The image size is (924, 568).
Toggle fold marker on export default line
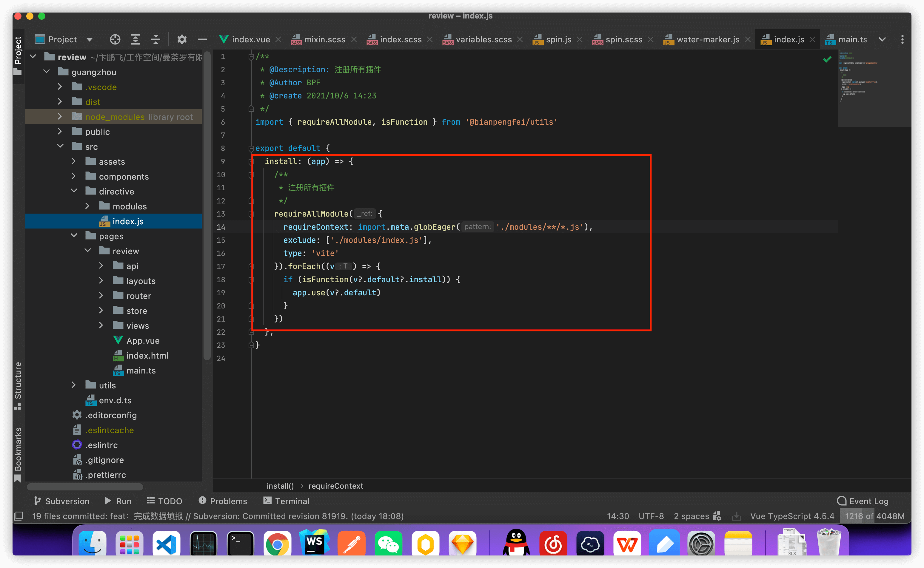tap(251, 148)
